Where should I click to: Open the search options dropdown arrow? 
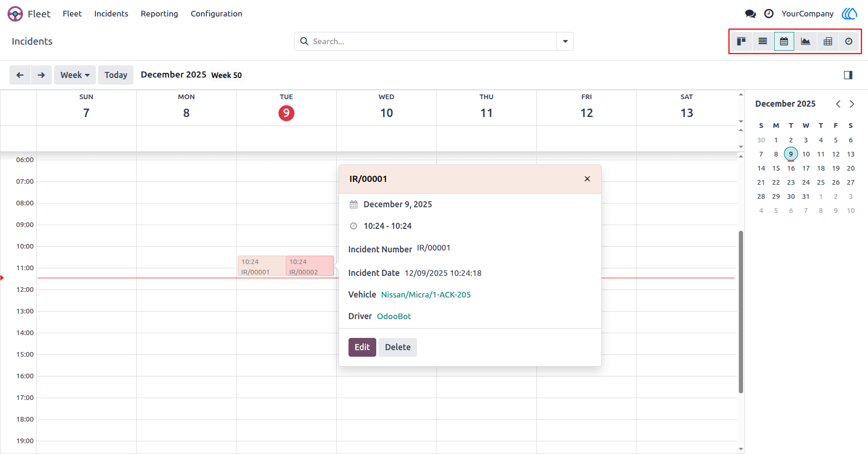[565, 41]
